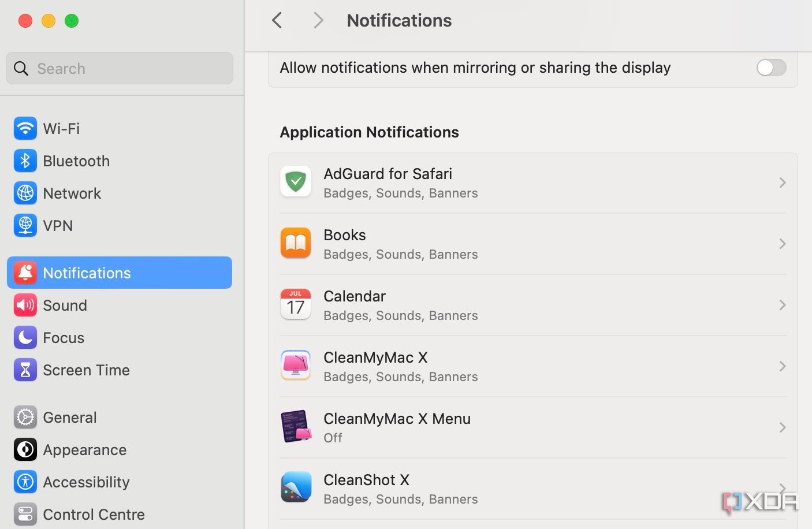Image resolution: width=812 pixels, height=529 pixels.
Task: Expand Calendar row chevron
Action: point(782,305)
